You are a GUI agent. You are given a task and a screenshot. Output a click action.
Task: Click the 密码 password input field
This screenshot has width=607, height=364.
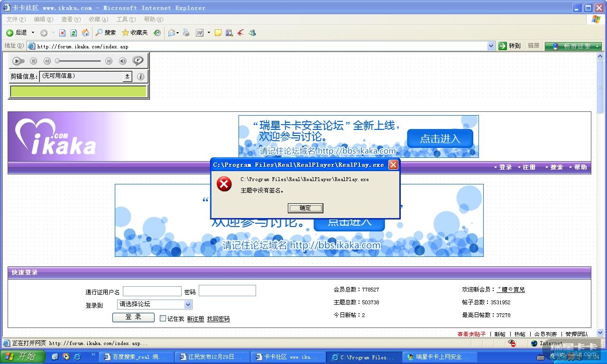(x=227, y=291)
